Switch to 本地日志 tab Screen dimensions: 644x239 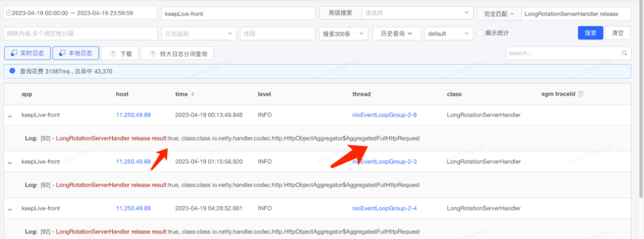(76, 53)
